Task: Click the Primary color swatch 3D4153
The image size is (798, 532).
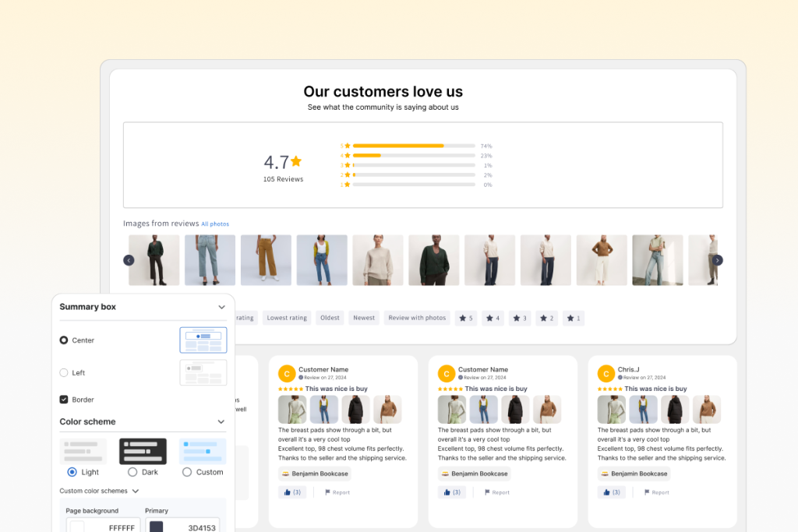Action: pos(156,527)
